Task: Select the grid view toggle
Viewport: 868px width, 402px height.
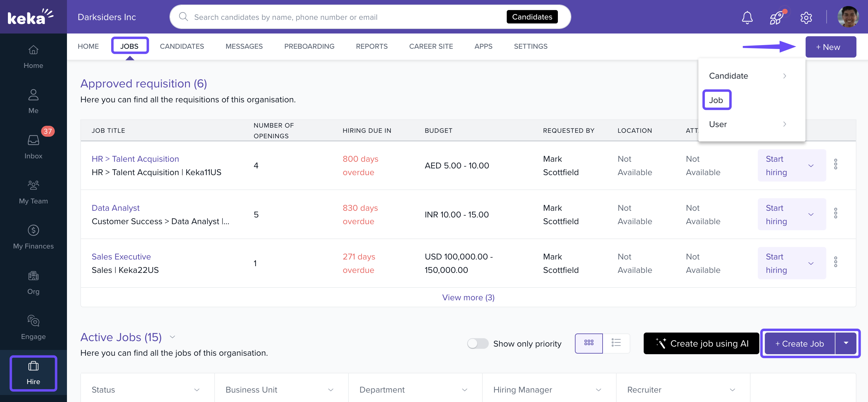Action: (589, 343)
